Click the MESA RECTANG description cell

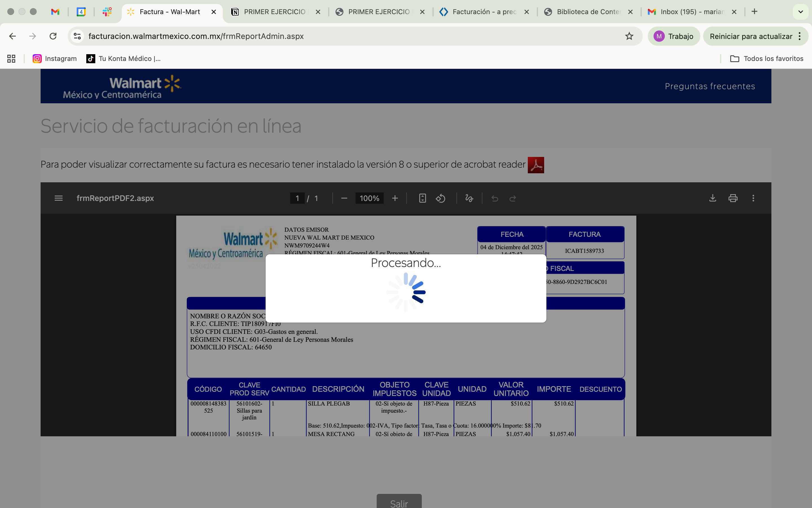(x=331, y=433)
